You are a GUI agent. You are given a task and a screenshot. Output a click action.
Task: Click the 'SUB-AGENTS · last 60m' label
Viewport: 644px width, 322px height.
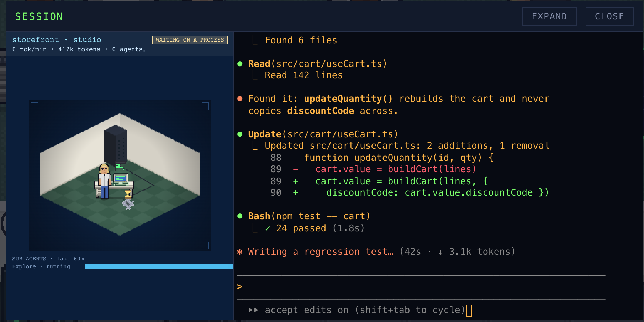[x=48, y=259]
